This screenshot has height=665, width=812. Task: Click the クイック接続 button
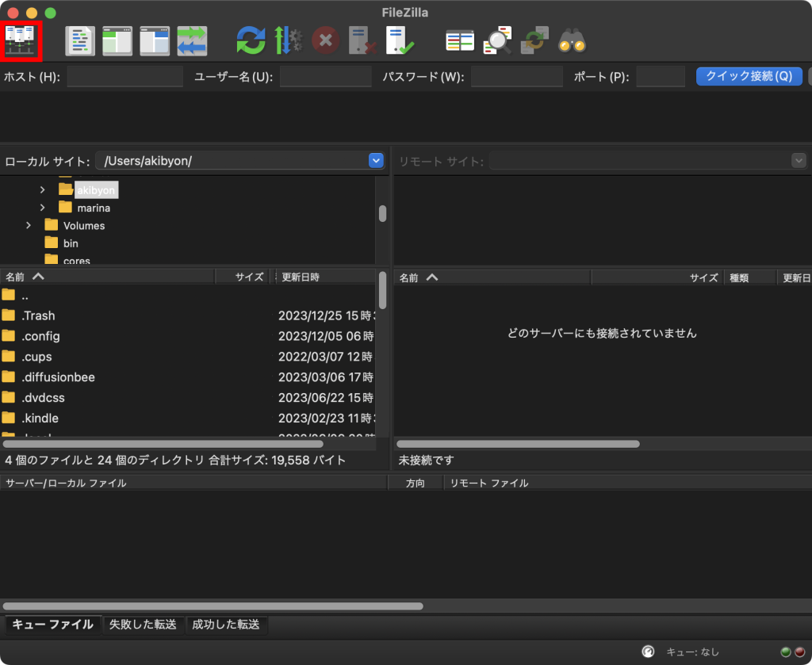pos(749,76)
